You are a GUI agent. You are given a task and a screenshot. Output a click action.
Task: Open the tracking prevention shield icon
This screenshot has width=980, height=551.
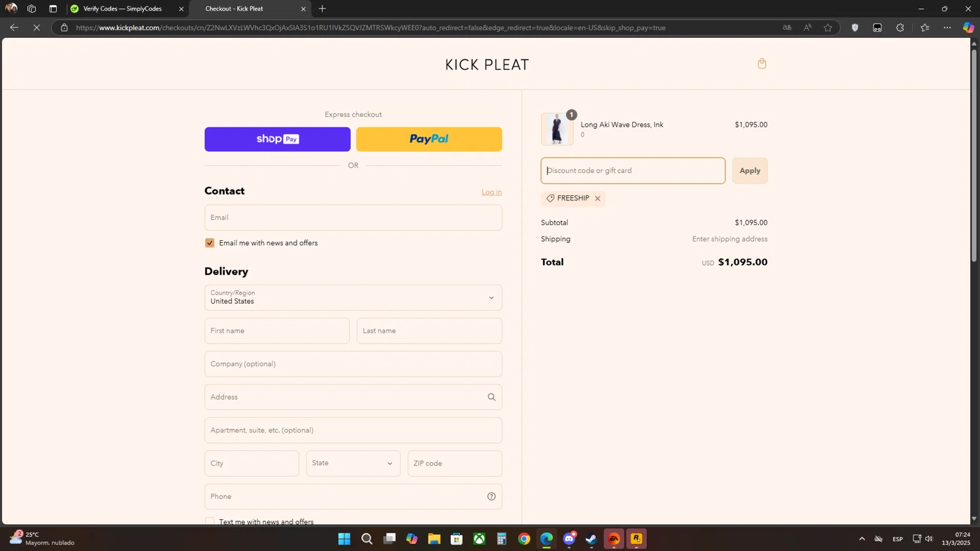pos(855,27)
